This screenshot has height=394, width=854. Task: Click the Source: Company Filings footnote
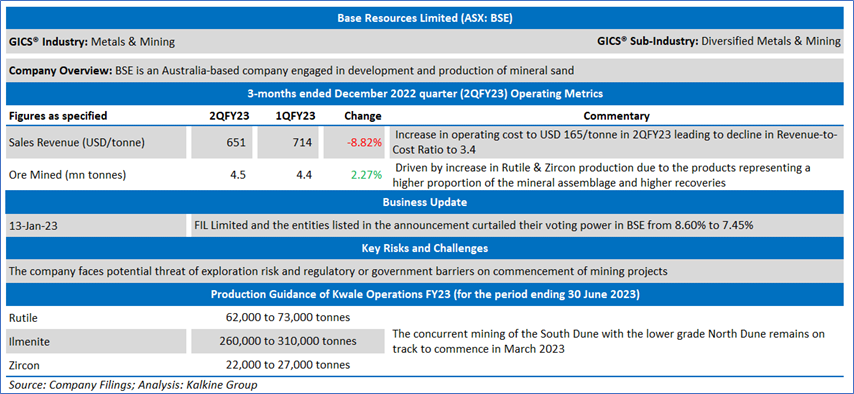(133, 384)
